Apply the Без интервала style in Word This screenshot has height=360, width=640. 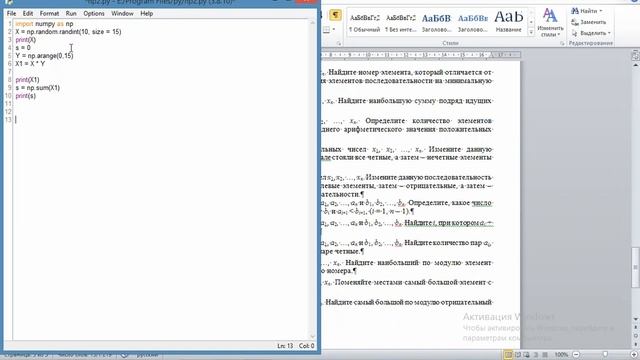tap(401, 22)
